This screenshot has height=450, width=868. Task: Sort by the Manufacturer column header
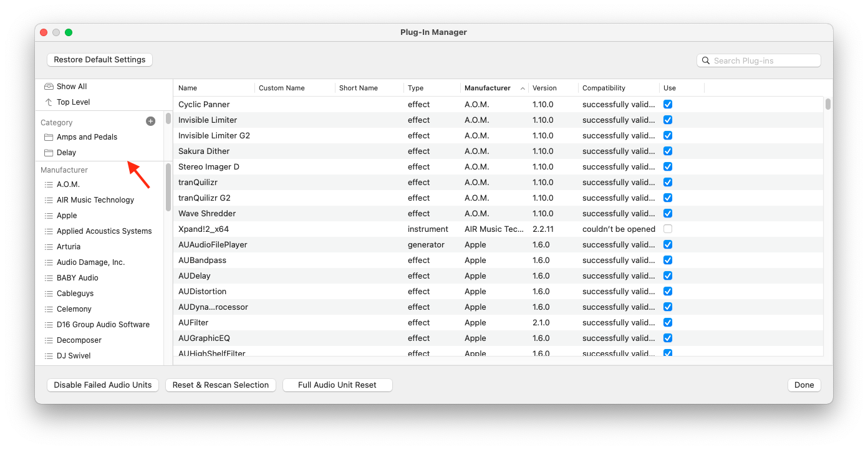494,88
